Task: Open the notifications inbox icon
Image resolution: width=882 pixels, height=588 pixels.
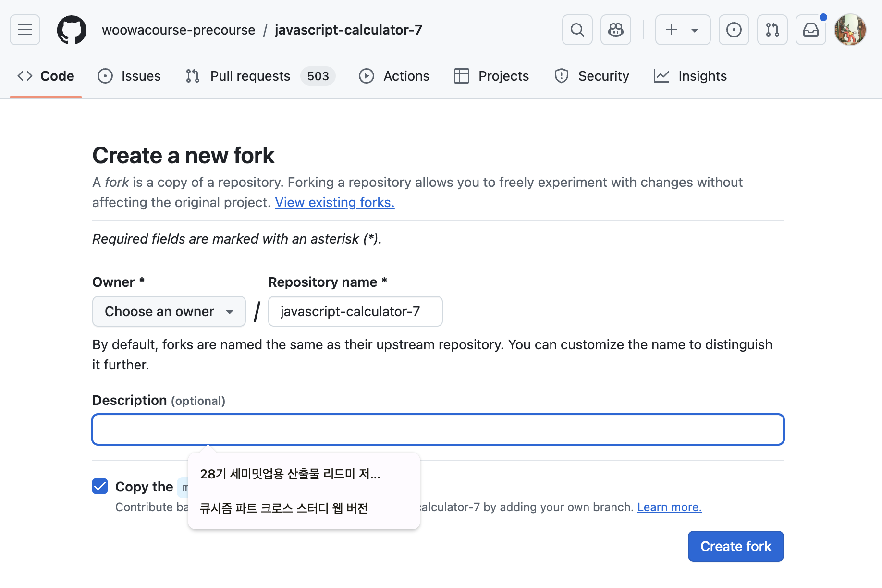Action: point(811,30)
